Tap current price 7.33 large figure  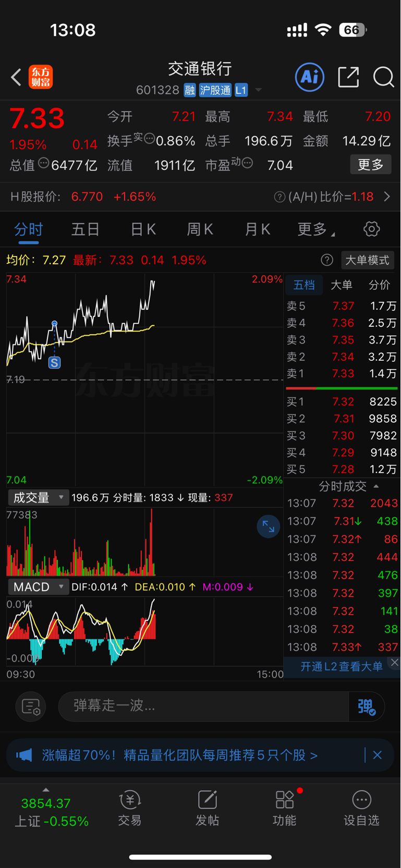point(37,118)
